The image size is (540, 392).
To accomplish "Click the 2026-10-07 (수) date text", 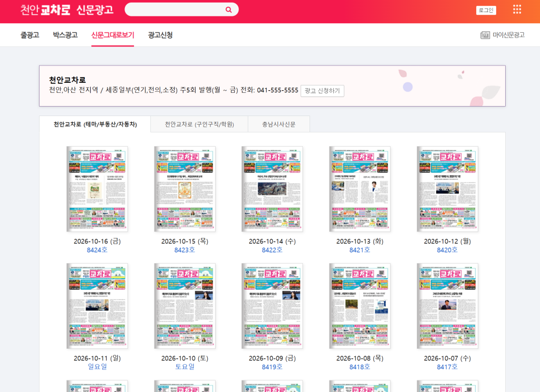I will coord(447,358).
